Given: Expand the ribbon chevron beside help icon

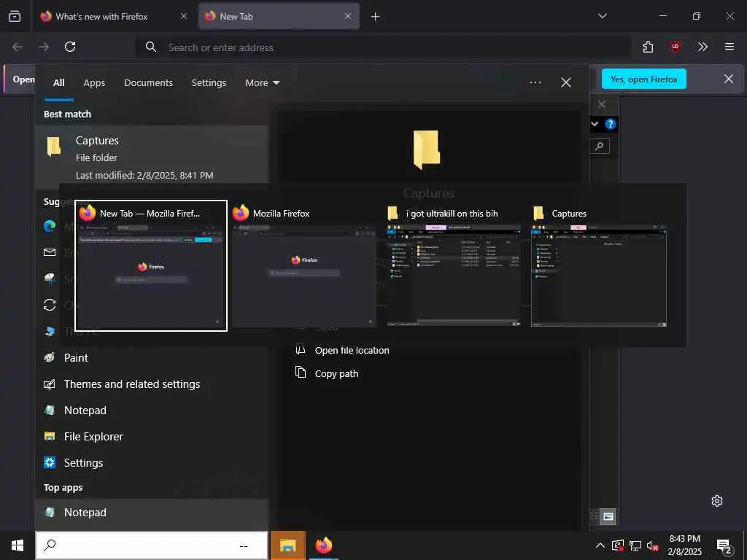Looking at the screenshot, I should 595,124.
